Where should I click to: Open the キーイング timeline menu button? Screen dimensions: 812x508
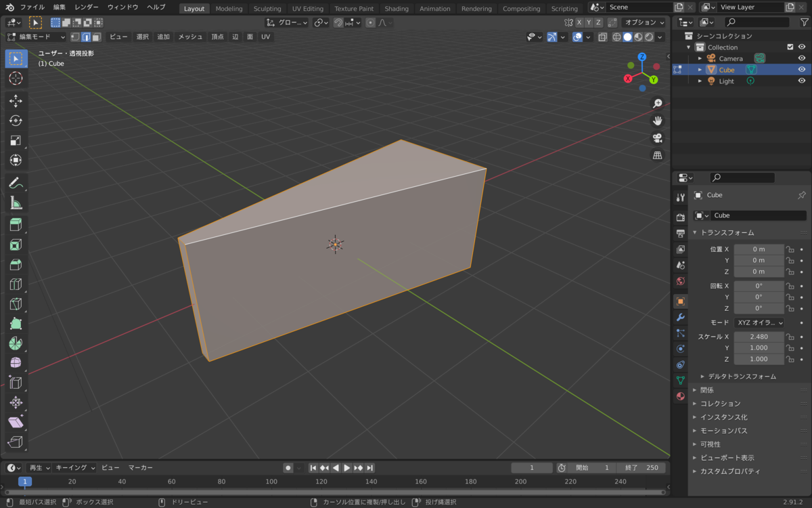[75, 468]
